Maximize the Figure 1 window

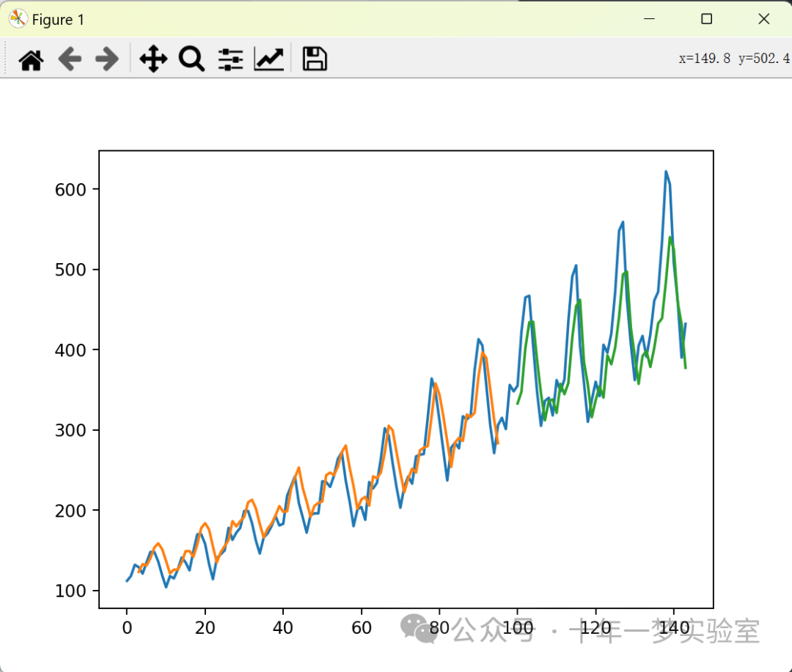[707, 19]
